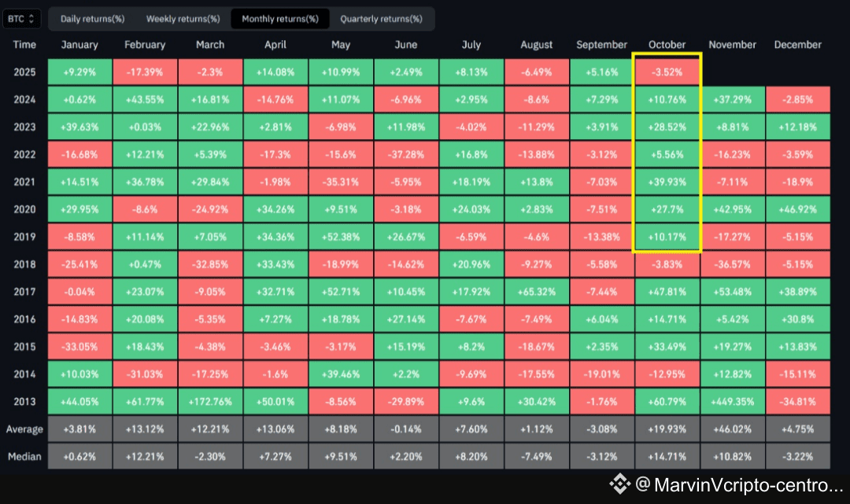Viewport: 850px width, 504px height.
Task: Click the Time column header
Action: click(x=24, y=44)
